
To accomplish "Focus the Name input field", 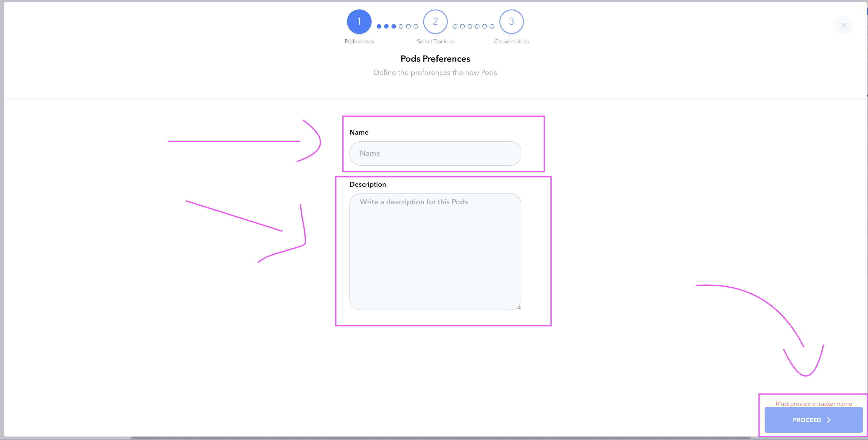I will [x=435, y=154].
